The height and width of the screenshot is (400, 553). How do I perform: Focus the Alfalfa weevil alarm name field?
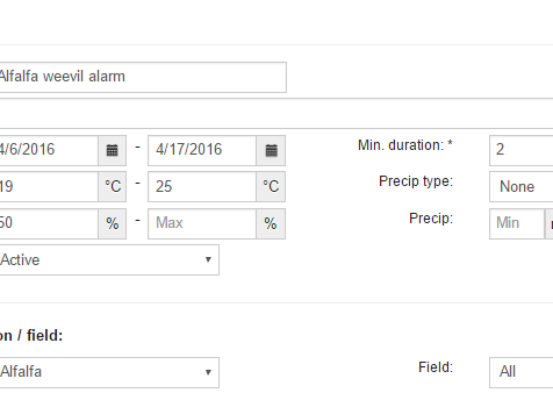tap(143, 77)
